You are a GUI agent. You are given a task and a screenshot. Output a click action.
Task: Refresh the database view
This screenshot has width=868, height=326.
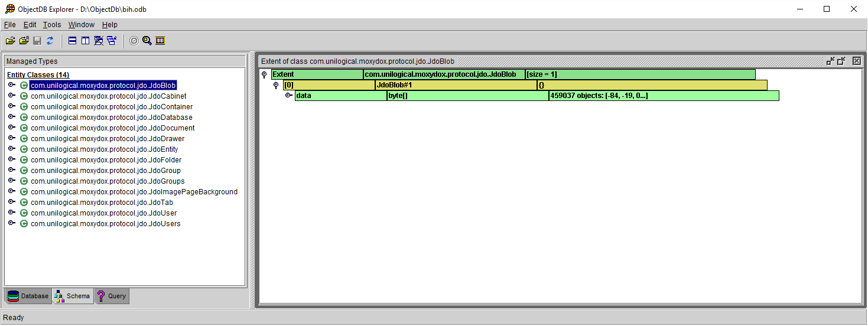[x=50, y=41]
